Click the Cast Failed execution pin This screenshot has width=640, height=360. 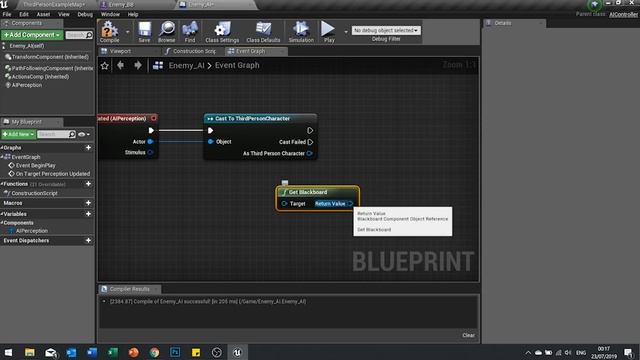(x=310, y=142)
